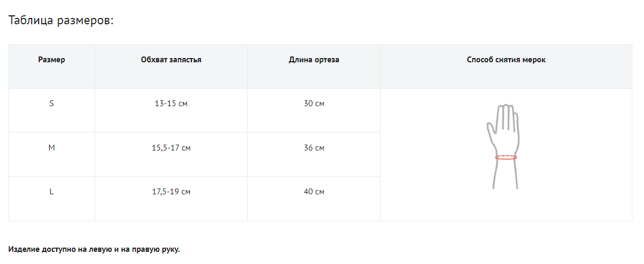
Task: Click the '40 см' orthosis length value
Action: click(x=314, y=192)
